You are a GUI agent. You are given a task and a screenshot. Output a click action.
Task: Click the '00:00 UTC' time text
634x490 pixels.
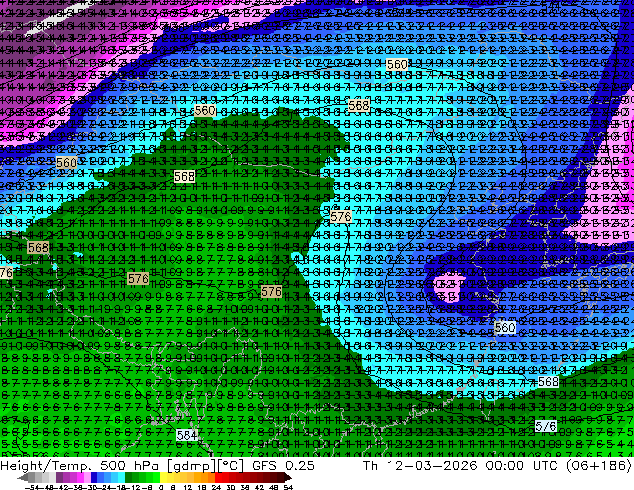point(523,465)
